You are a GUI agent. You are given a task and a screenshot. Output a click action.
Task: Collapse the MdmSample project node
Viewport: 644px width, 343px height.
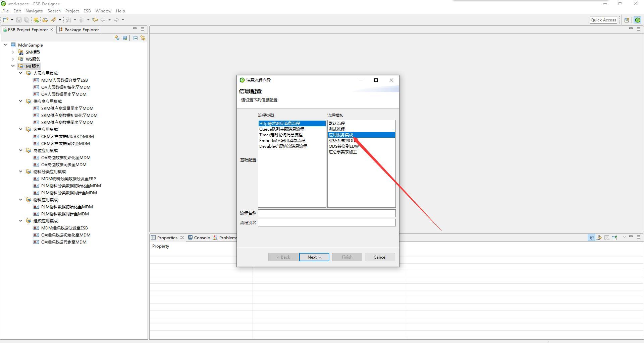pos(5,45)
